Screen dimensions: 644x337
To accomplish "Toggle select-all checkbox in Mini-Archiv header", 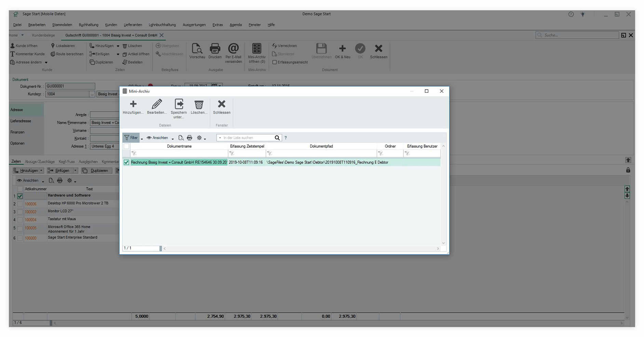I will (126, 146).
